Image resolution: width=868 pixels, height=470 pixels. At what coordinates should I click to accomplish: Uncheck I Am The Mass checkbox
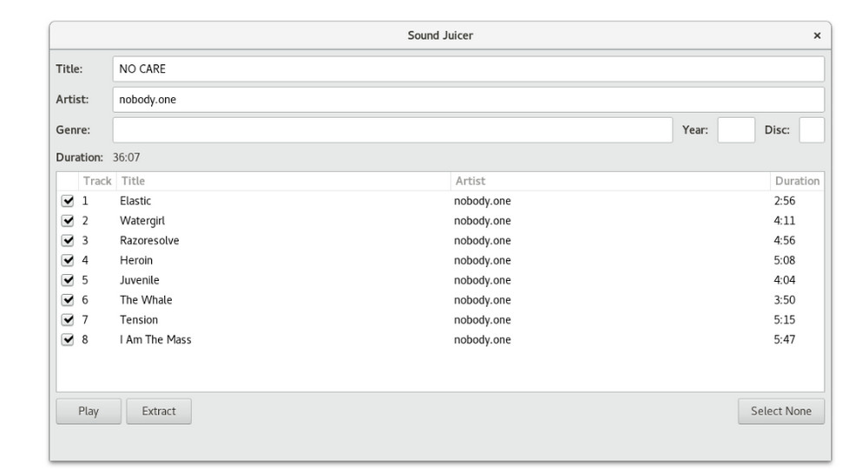[x=68, y=340]
